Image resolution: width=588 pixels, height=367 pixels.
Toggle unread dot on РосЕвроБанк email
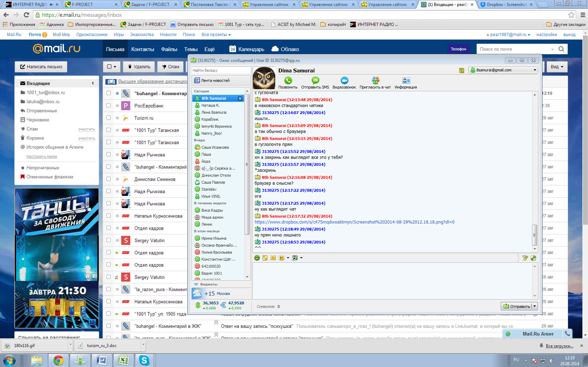coord(117,106)
